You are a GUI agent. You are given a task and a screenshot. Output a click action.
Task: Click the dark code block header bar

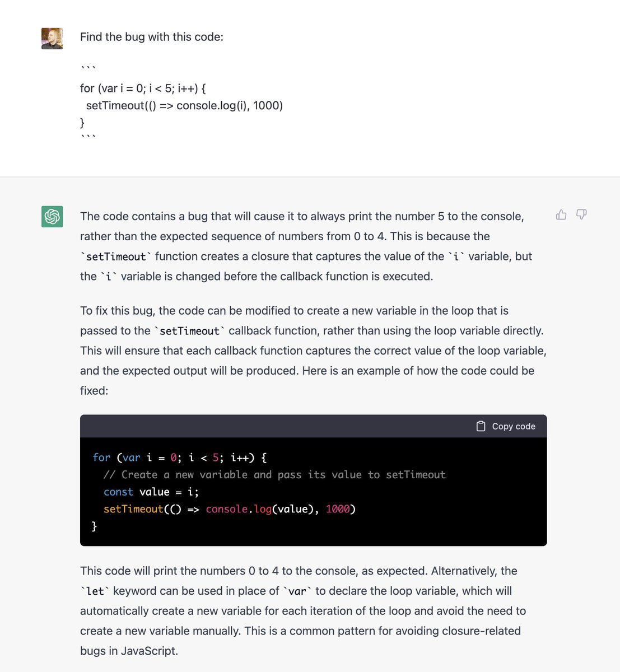pos(314,426)
